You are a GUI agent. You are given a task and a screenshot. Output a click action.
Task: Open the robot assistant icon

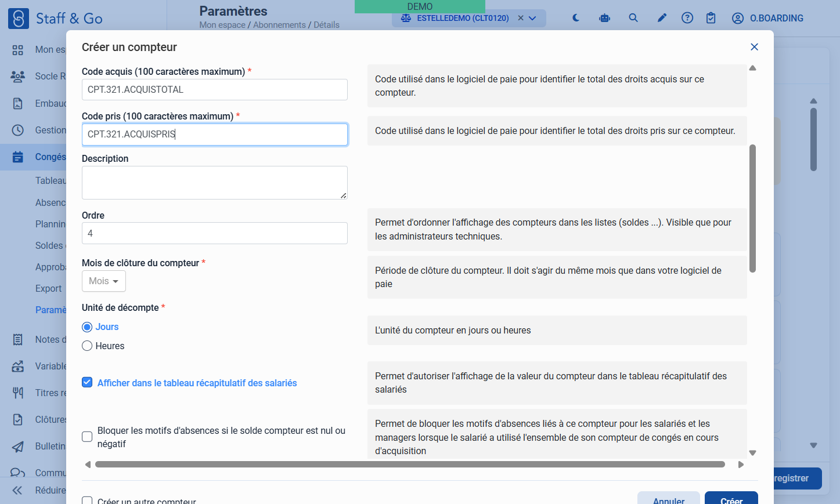coord(605,18)
